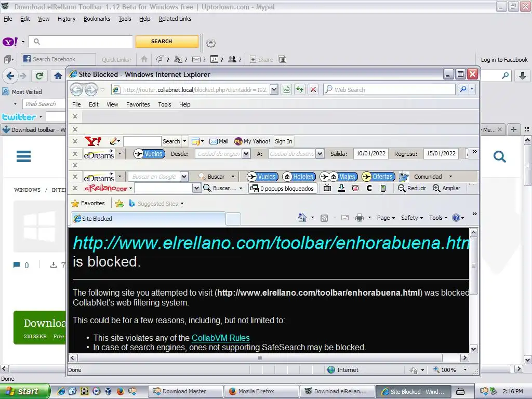The width and height of the screenshot is (532, 399).
Task: Click Salida date field 10/01/2022
Action: click(371, 153)
